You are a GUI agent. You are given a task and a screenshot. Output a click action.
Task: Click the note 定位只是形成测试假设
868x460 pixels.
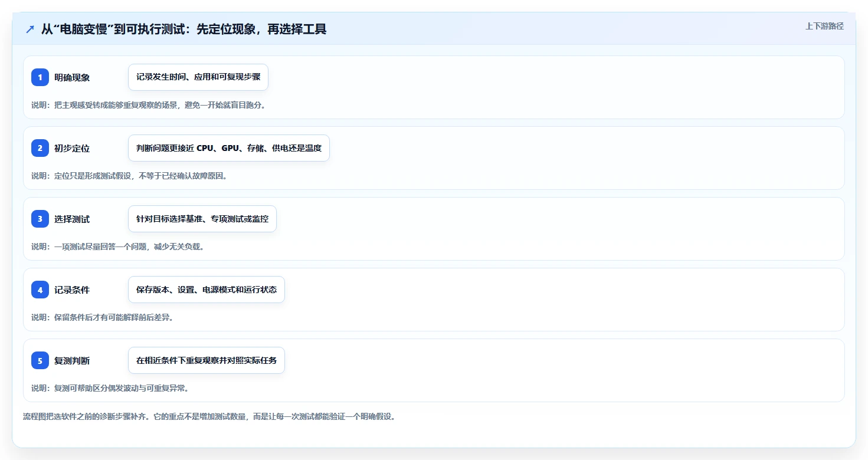(129, 176)
